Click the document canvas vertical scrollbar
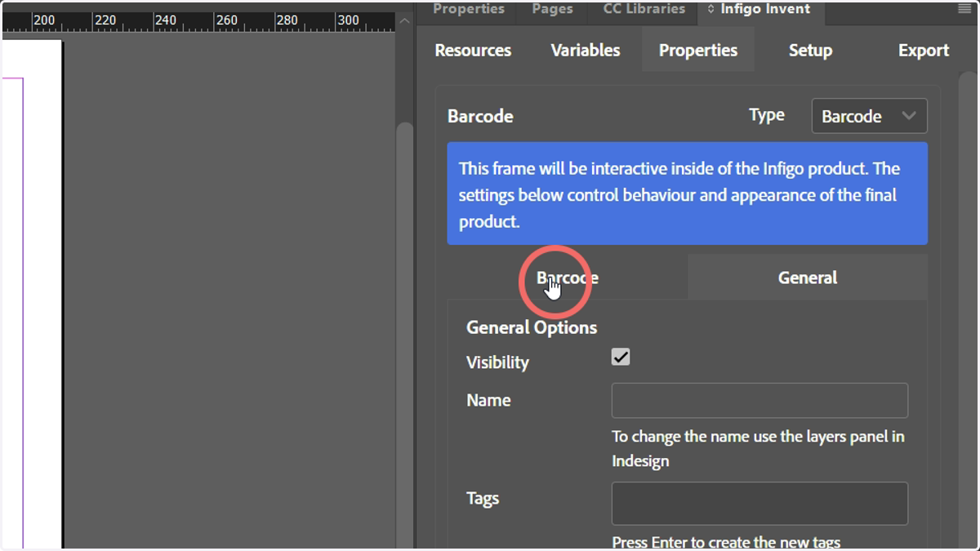Viewport: 980px width, 551px height. (403, 335)
